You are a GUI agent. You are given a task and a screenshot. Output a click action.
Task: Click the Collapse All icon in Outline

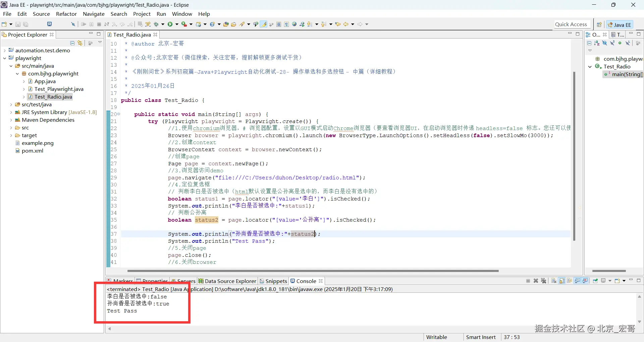click(589, 43)
